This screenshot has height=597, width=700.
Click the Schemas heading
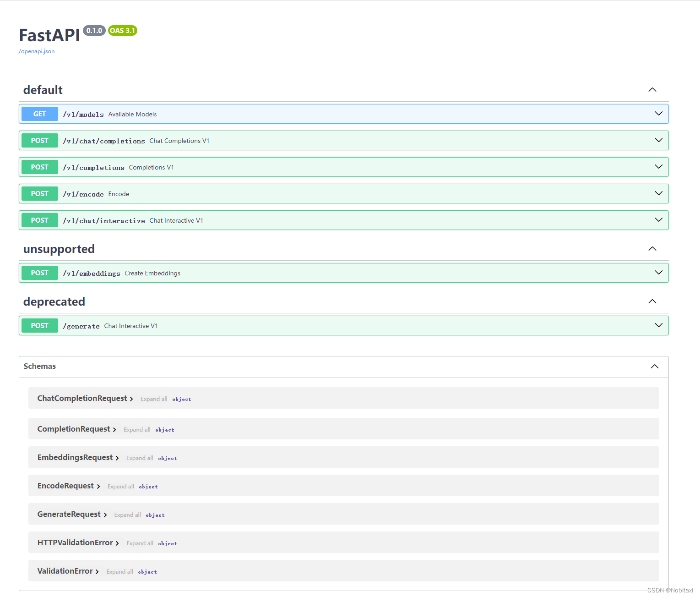click(40, 366)
